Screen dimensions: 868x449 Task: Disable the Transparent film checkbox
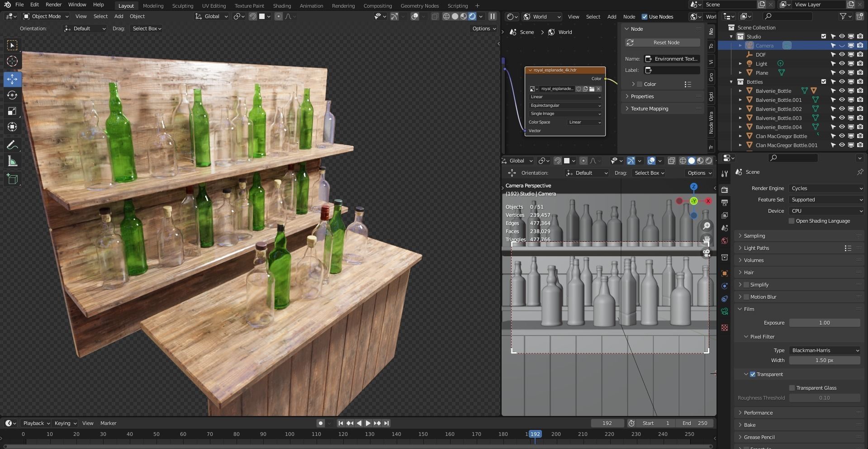[x=753, y=374]
